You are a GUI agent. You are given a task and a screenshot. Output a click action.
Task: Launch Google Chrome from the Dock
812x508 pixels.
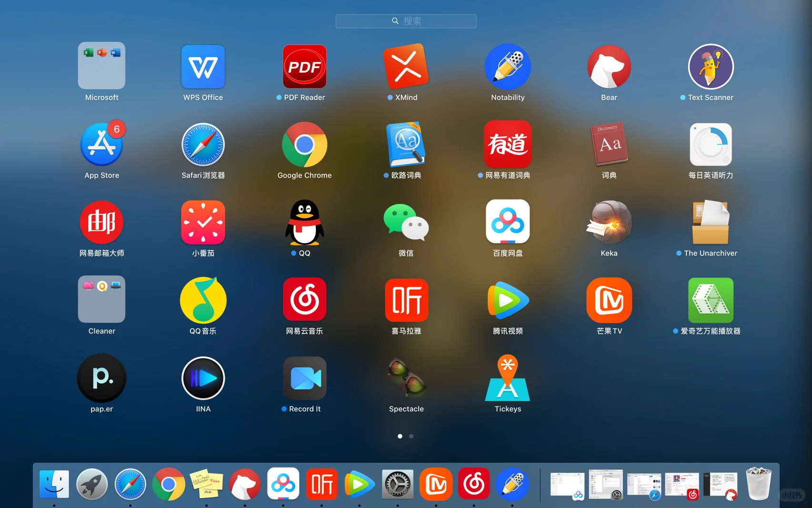tap(169, 484)
